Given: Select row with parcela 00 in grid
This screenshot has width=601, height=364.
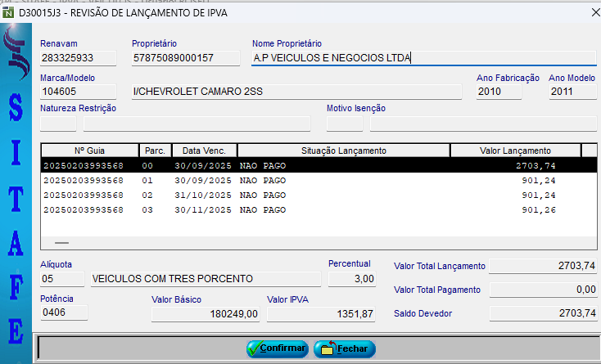Looking at the screenshot, I should pyautogui.click(x=311, y=165).
